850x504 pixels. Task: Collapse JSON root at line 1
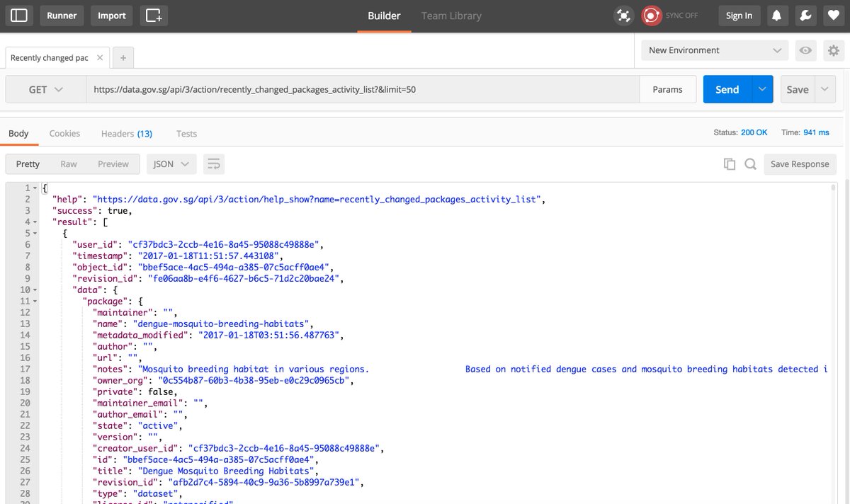(35, 188)
